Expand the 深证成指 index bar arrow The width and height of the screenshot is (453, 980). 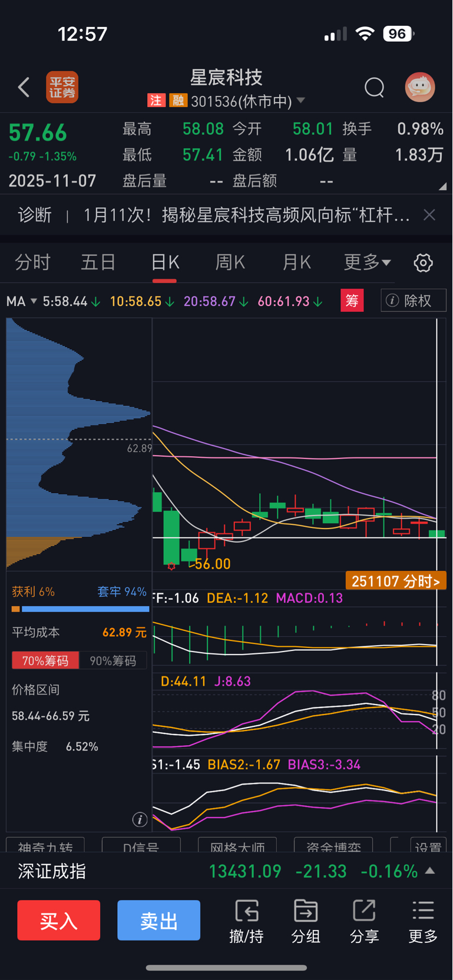430,871
